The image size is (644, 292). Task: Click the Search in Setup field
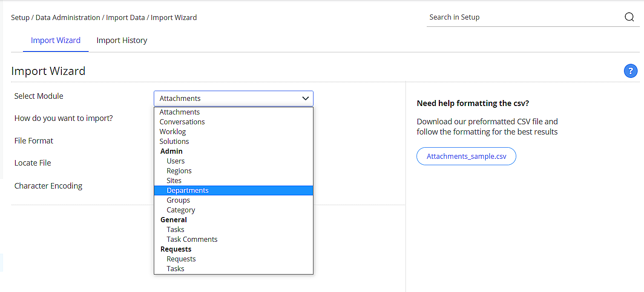point(524,17)
